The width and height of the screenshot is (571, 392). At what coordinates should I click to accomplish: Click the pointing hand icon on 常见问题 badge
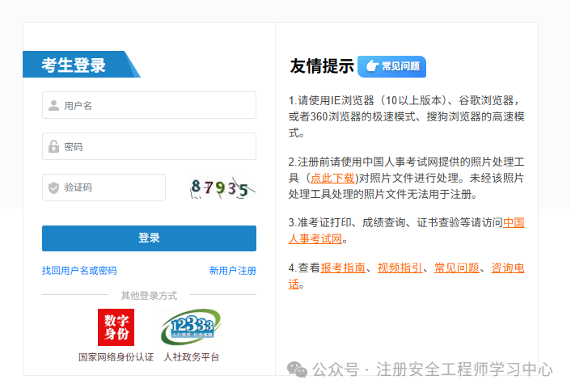pyautogui.click(x=372, y=66)
